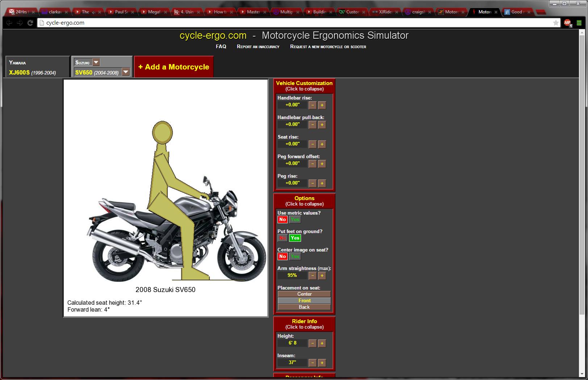Switch to the clarkav browser tab
588x380 pixels.
click(x=54, y=12)
